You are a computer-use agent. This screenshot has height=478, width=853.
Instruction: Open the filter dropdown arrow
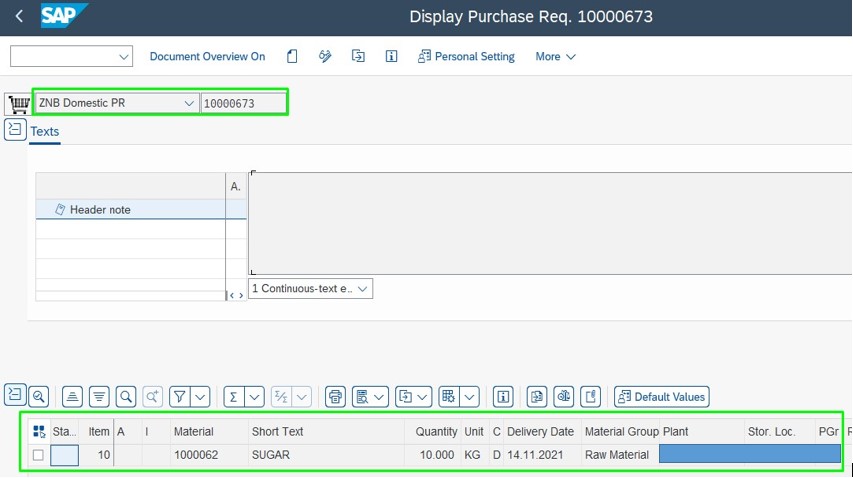point(200,397)
